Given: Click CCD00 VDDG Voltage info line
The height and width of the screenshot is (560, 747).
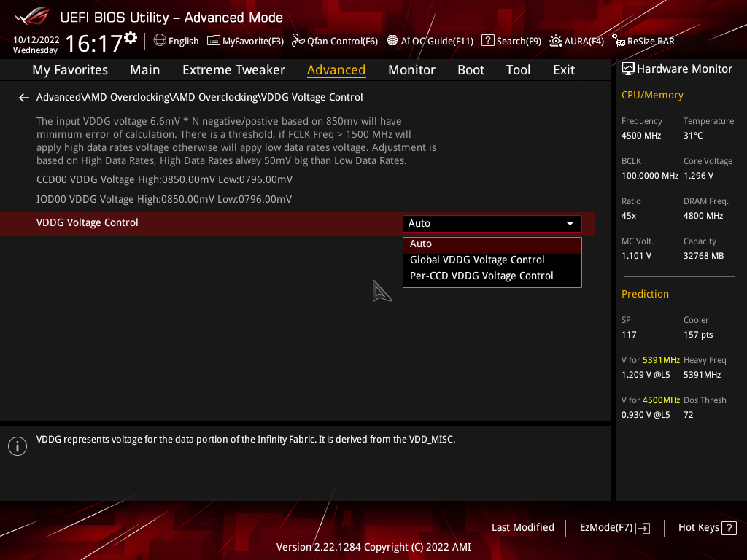Looking at the screenshot, I should pos(164,180).
